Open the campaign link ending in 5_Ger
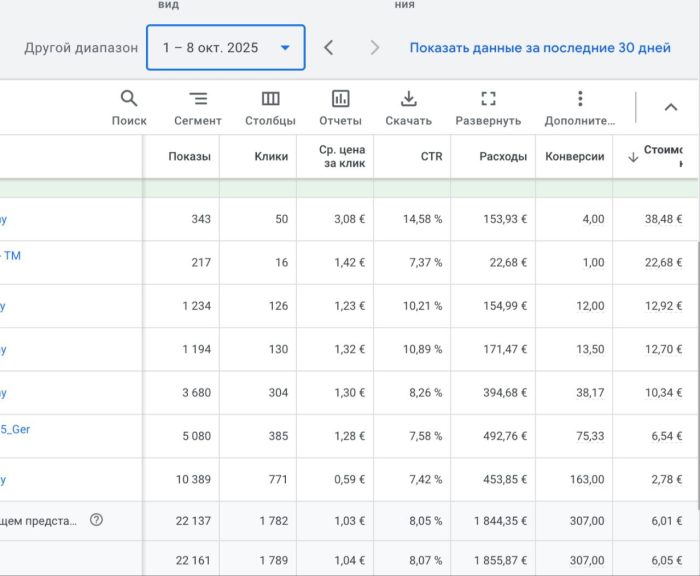 click(17, 429)
